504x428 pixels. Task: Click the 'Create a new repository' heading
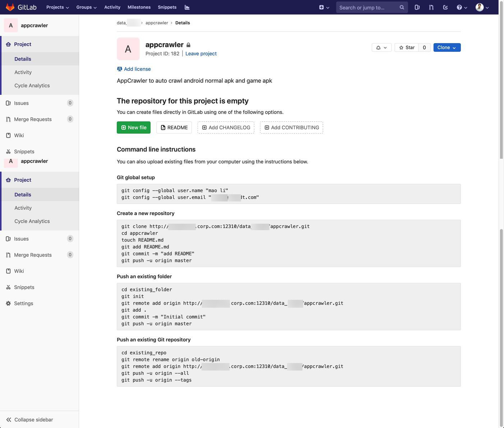(145, 213)
